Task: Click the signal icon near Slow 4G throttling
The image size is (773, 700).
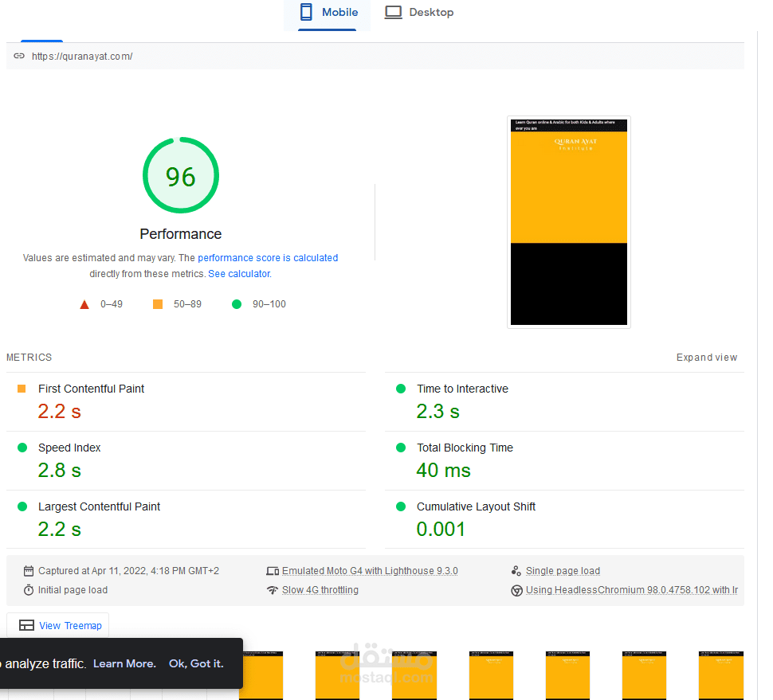Action: pos(272,589)
